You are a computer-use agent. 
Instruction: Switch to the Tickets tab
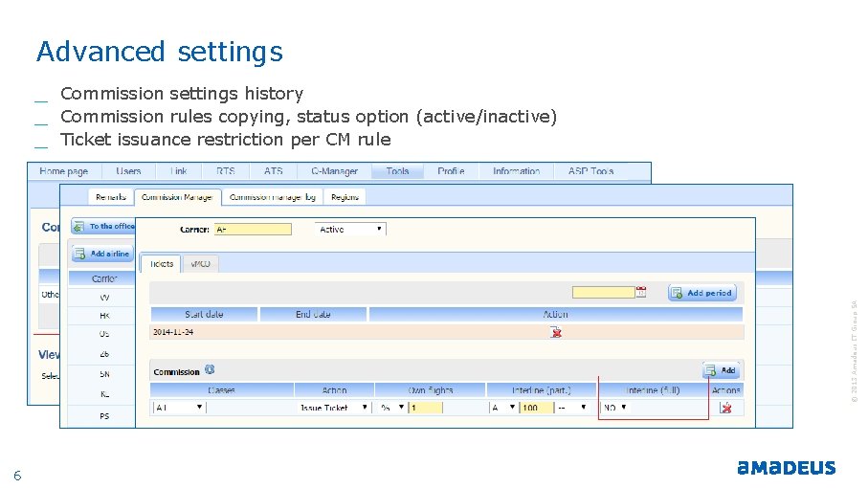click(161, 263)
